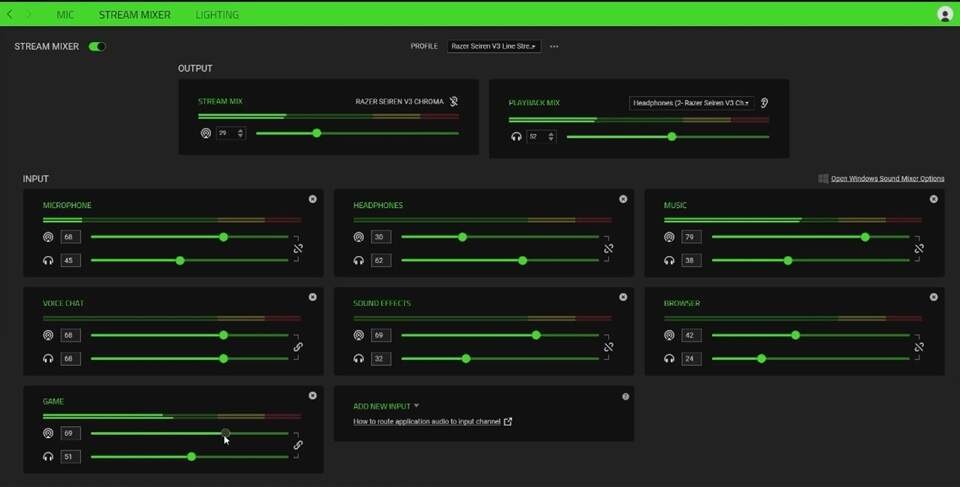960x487 pixels.
Task: Click help icon in Add New Input
Action: 625,396
